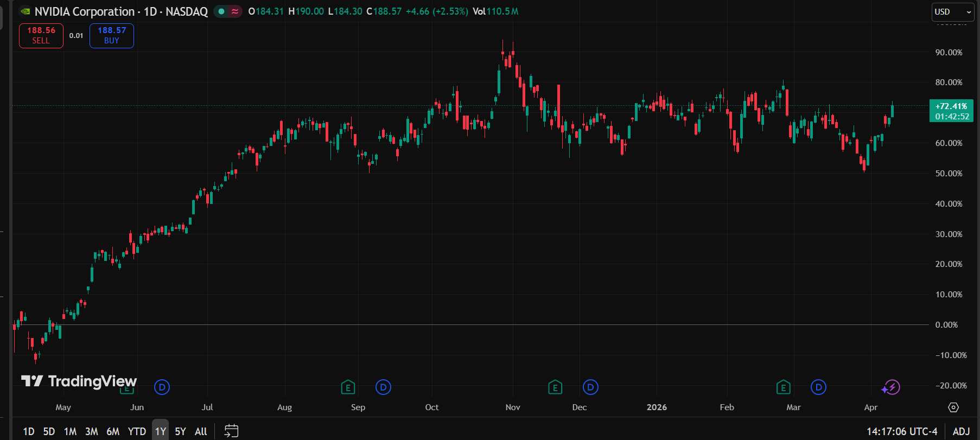Click the +4.66 (+2.53%) change text
Viewport: 980px width, 440px height.
(437, 11)
